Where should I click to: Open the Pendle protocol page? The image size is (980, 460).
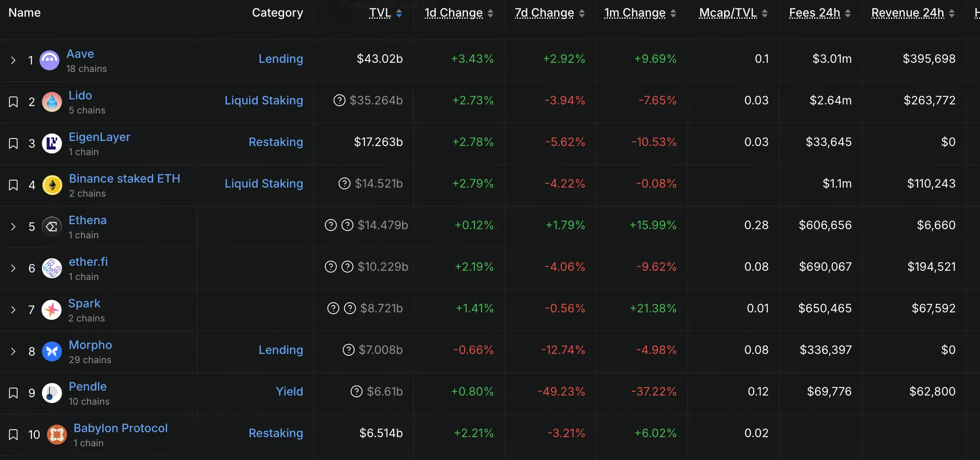click(x=88, y=387)
